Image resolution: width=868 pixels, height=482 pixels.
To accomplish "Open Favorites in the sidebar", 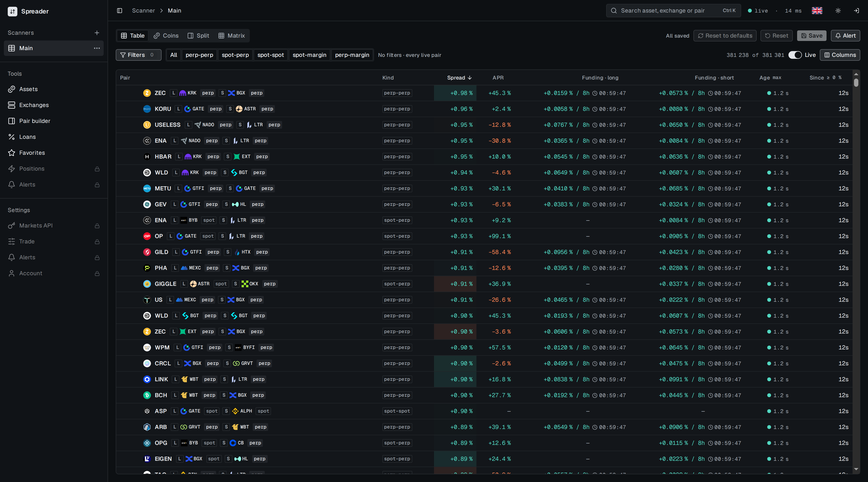I will pyautogui.click(x=54, y=153).
